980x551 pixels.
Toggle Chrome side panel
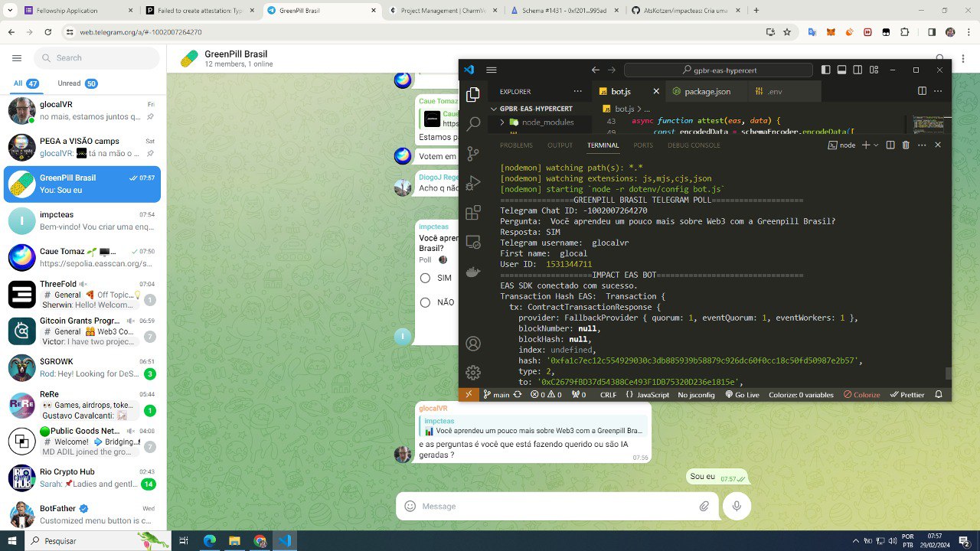(x=932, y=32)
